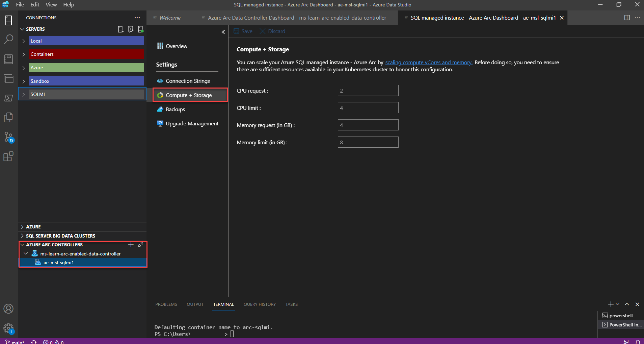The height and width of the screenshot is (344, 644).
Task: Switch to the QUERY HISTORY tab
Action: 260,304
